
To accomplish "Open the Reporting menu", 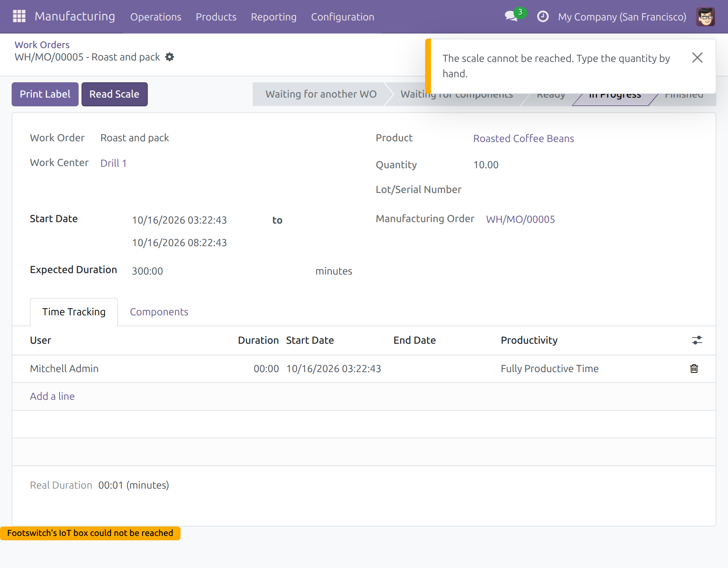I will (273, 17).
